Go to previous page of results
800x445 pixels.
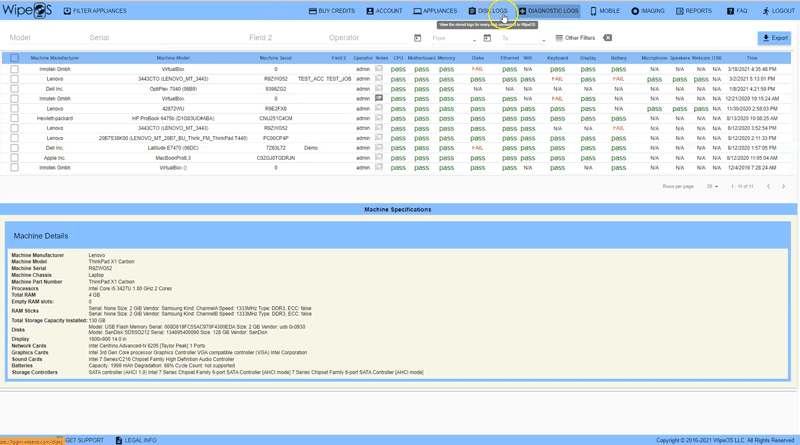pyautogui.click(x=768, y=186)
